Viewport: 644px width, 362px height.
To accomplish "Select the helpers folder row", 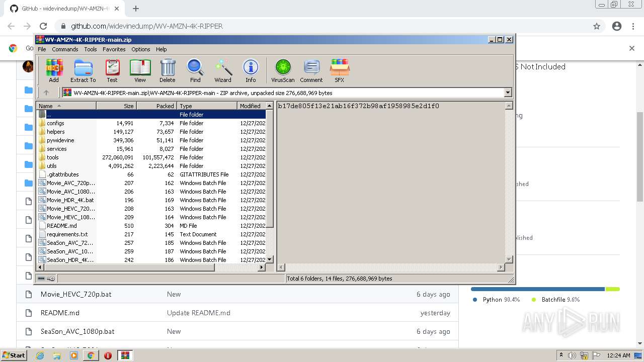I will point(151,132).
